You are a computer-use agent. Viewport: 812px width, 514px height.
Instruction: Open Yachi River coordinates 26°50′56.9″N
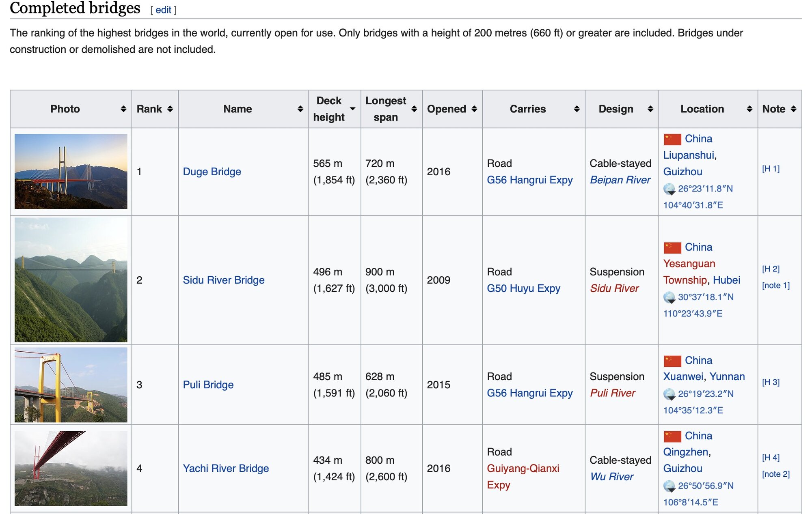(x=706, y=486)
